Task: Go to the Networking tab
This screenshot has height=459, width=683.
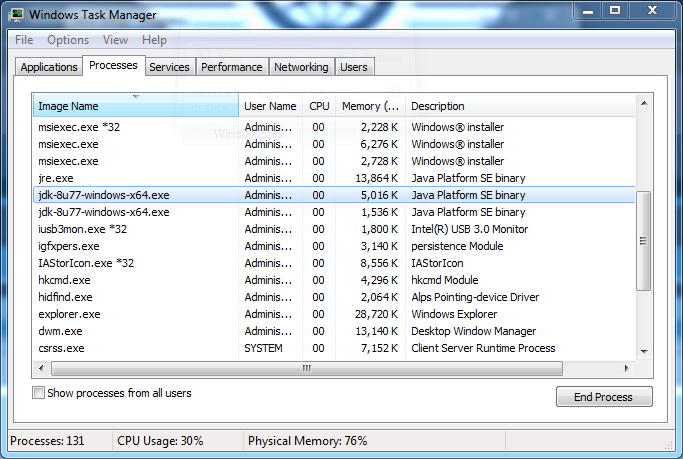Action: click(x=301, y=67)
